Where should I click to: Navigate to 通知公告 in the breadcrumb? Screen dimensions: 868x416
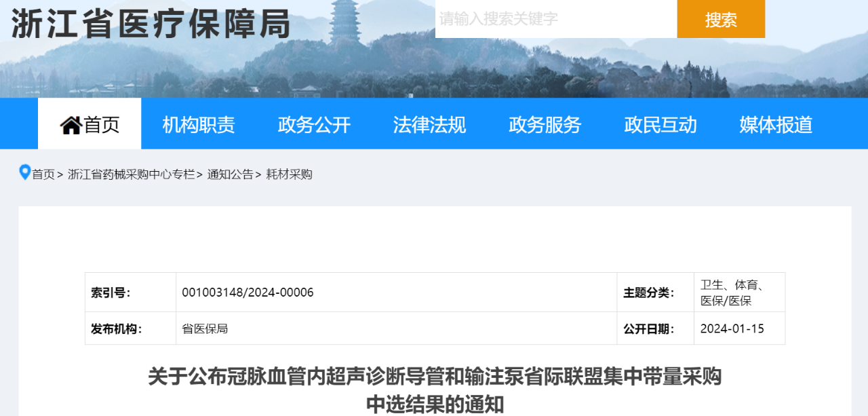pyautogui.click(x=230, y=174)
